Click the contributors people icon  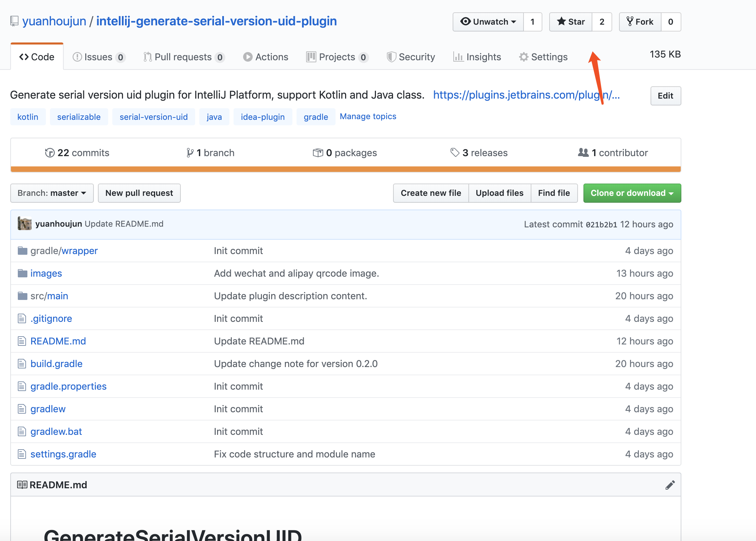[x=583, y=152]
